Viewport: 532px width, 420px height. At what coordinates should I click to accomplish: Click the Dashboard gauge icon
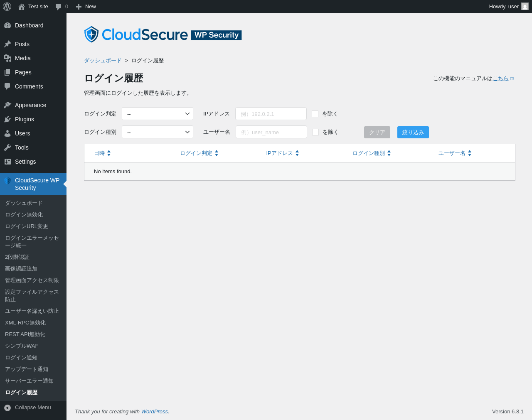[x=7, y=25]
